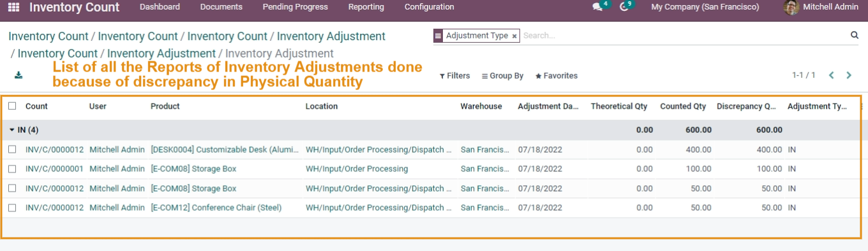Open the Dashboard menu
The width and height of the screenshot is (868, 251).
160,7
